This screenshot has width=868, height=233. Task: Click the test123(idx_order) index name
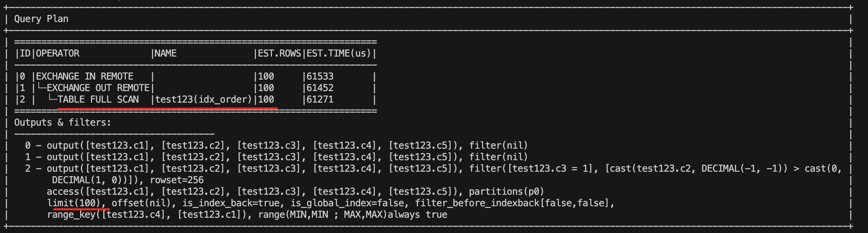tap(204, 100)
